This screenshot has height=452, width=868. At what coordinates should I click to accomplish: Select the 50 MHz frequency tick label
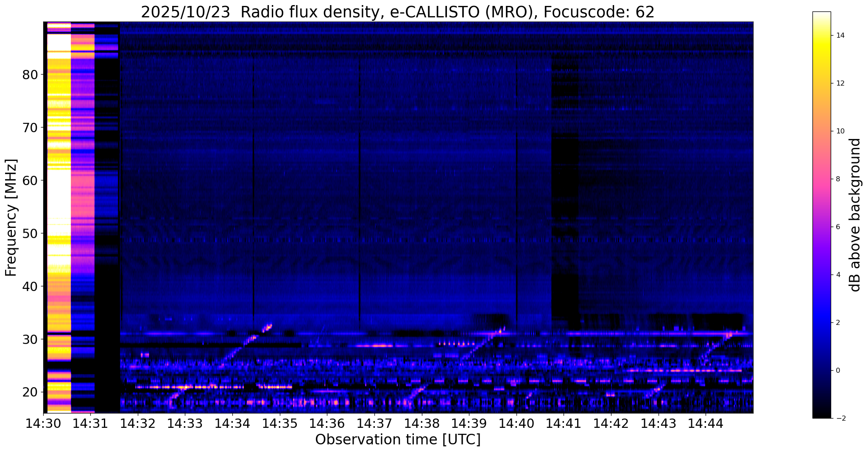30,233
